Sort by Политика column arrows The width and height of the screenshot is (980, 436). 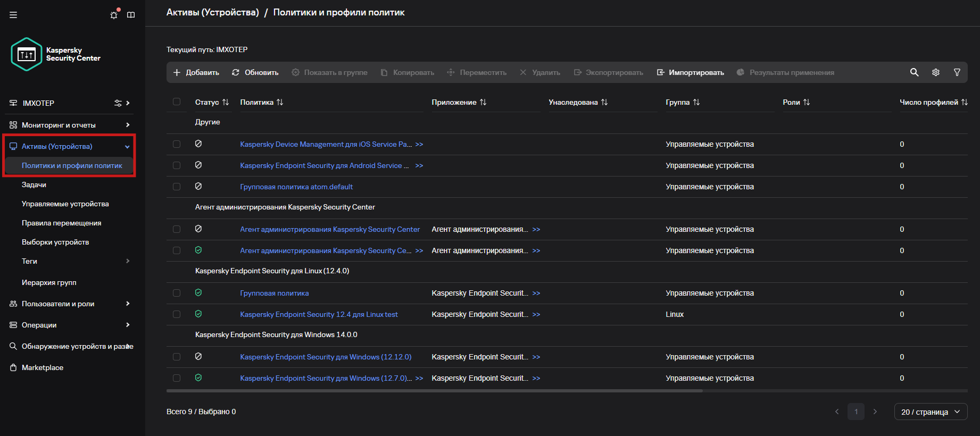(x=280, y=102)
